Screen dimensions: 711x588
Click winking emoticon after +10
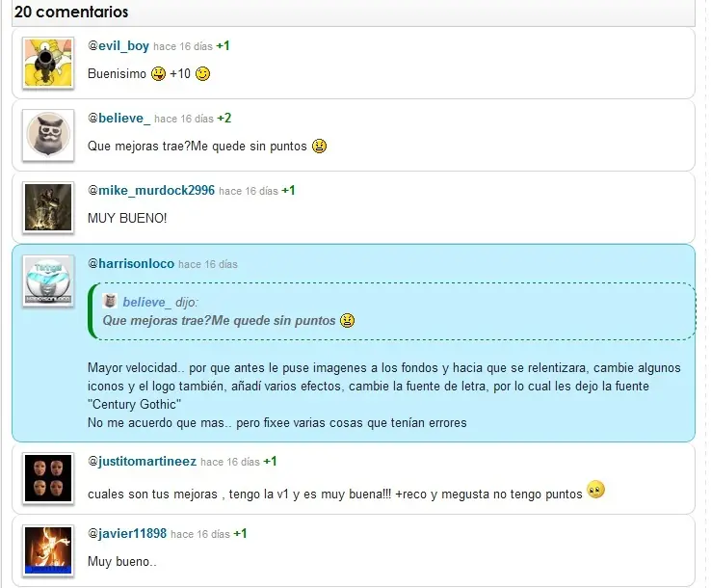click(x=202, y=73)
